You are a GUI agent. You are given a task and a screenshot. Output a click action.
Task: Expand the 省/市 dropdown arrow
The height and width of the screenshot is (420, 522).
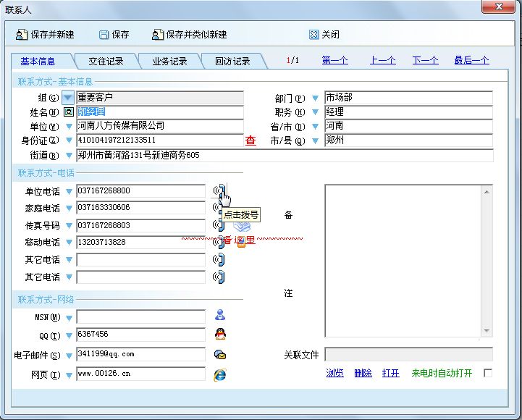[x=315, y=127]
